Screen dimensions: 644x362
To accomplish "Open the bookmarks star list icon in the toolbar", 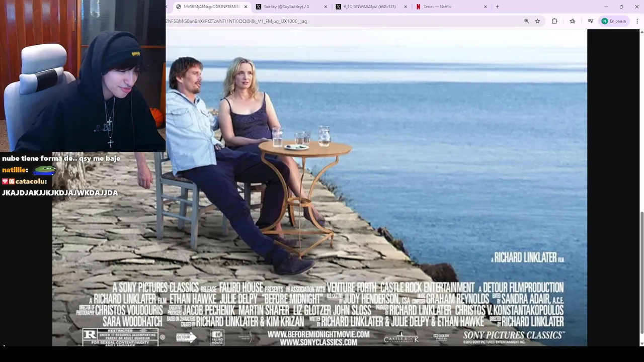I will point(573,21).
